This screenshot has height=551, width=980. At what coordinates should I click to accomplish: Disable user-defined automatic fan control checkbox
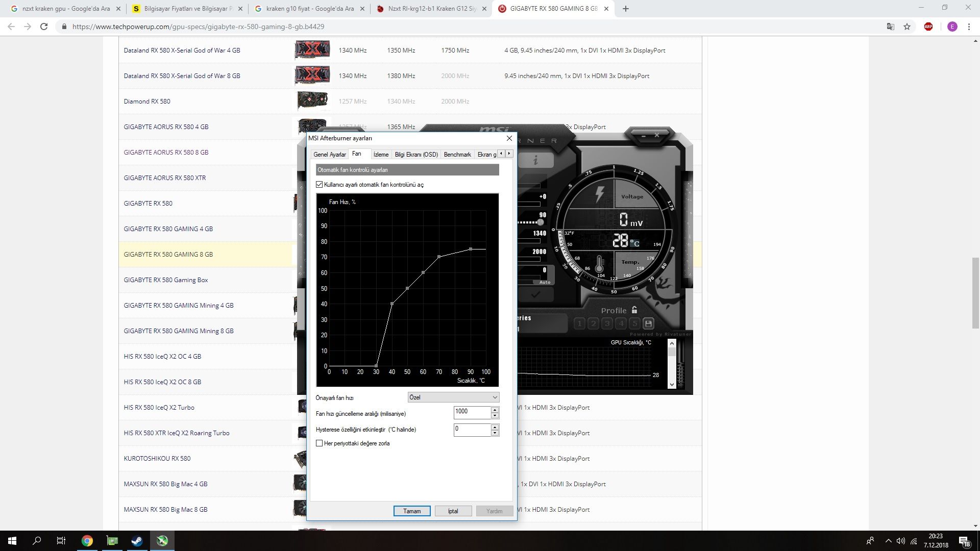pos(320,185)
